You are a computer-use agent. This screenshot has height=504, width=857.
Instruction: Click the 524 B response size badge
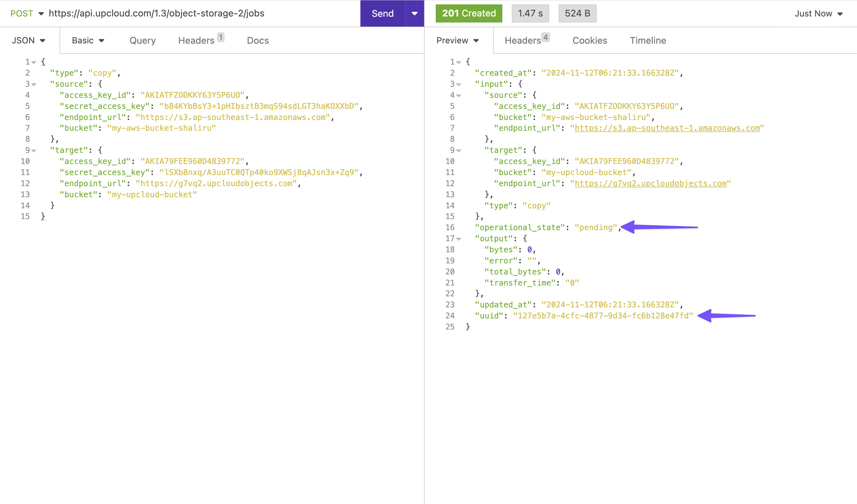coord(577,13)
